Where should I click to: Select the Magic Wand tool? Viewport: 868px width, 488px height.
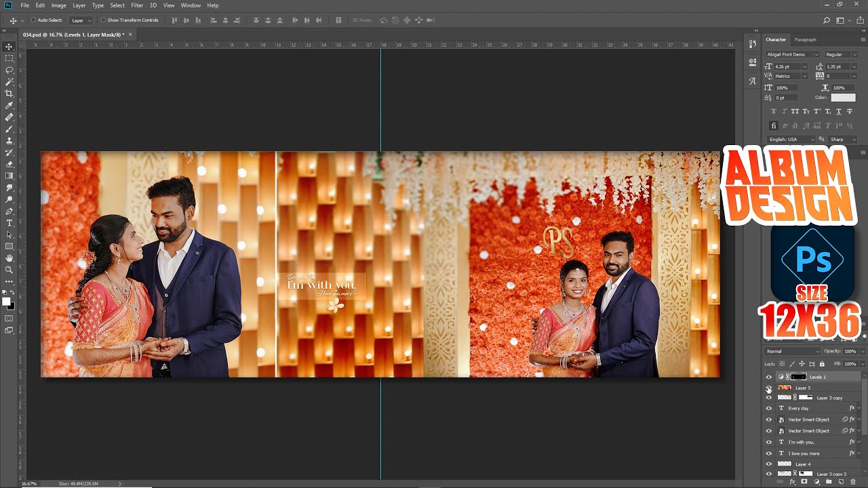coord(9,81)
